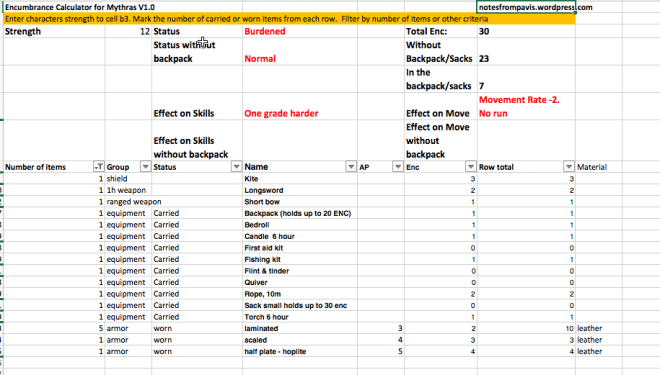
Task: Select the 'shield' group cell
Action: coord(128,179)
